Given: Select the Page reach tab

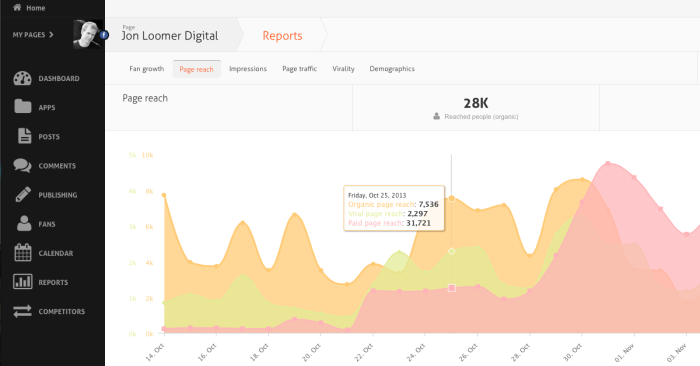Looking at the screenshot, I should pos(196,69).
